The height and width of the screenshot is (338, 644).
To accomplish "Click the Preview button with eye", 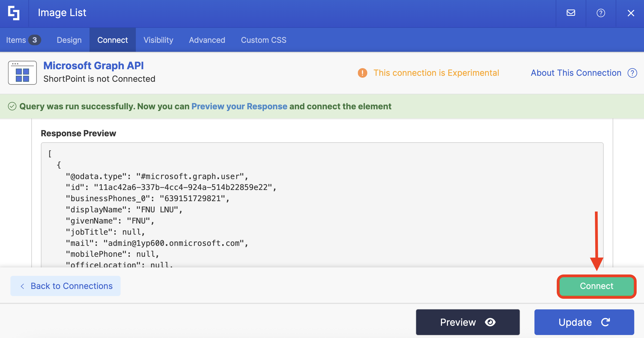I will (468, 322).
